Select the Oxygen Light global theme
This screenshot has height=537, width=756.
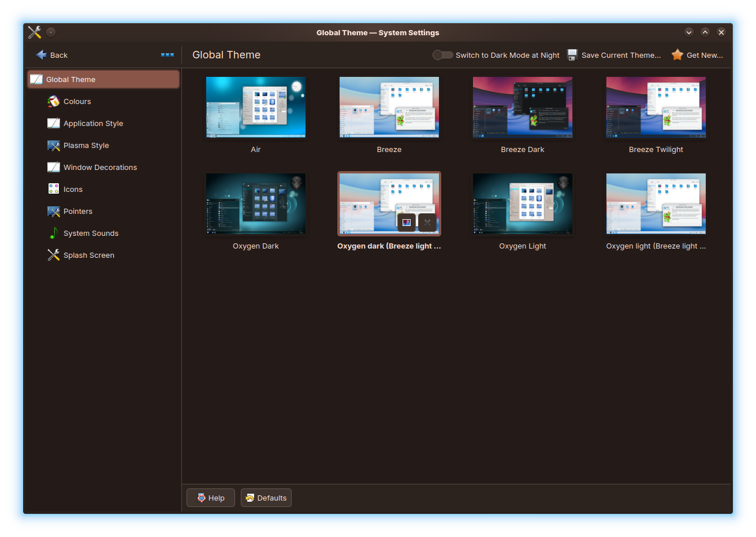pyautogui.click(x=523, y=204)
